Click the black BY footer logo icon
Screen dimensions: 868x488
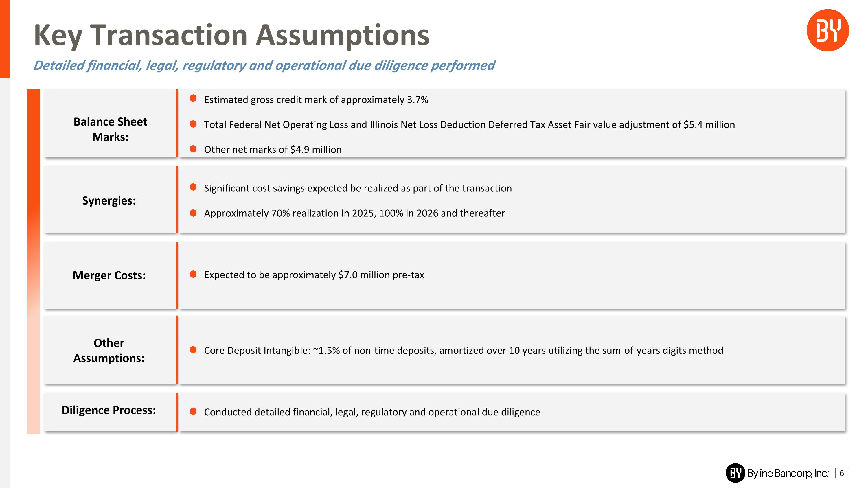735,473
